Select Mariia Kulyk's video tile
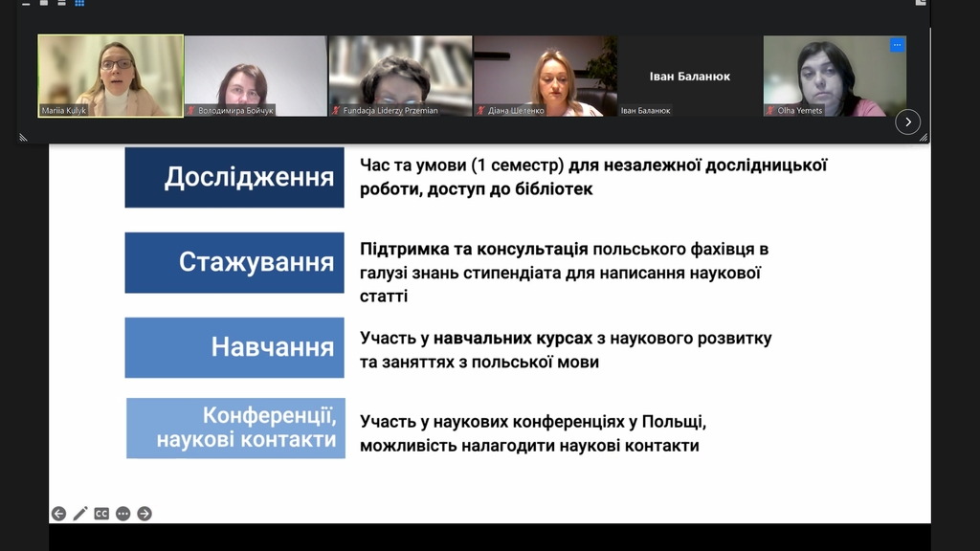This screenshot has height=551, width=980. [111, 76]
